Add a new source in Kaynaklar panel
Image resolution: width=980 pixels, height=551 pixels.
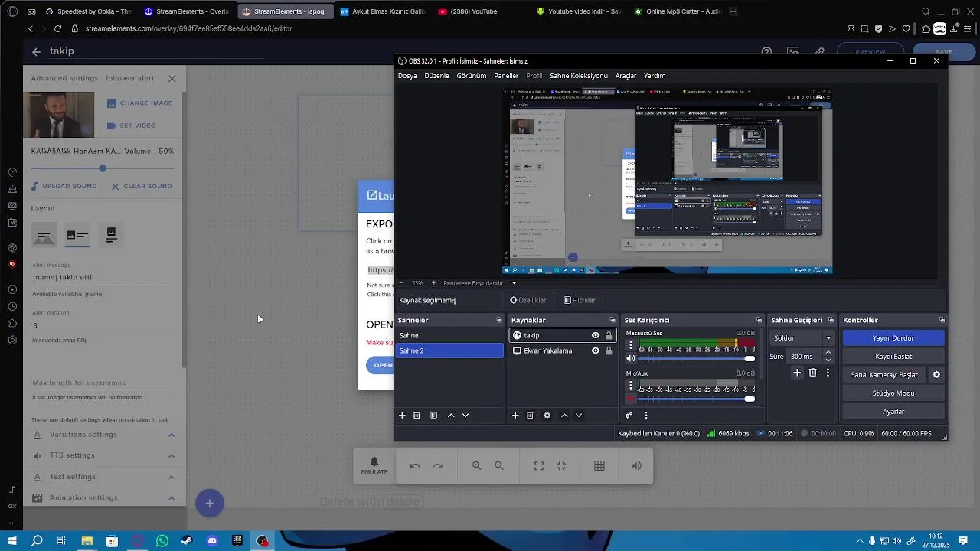[515, 416]
